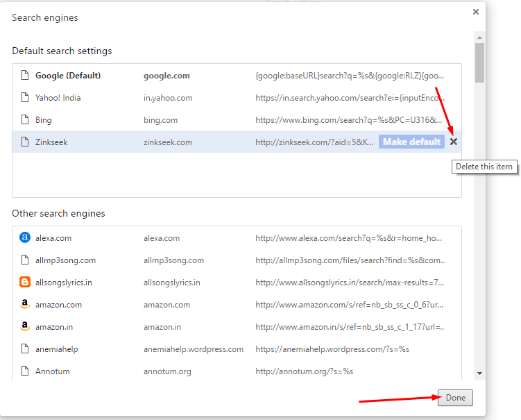Select the Google (Default) engine name

(x=68, y=76)
